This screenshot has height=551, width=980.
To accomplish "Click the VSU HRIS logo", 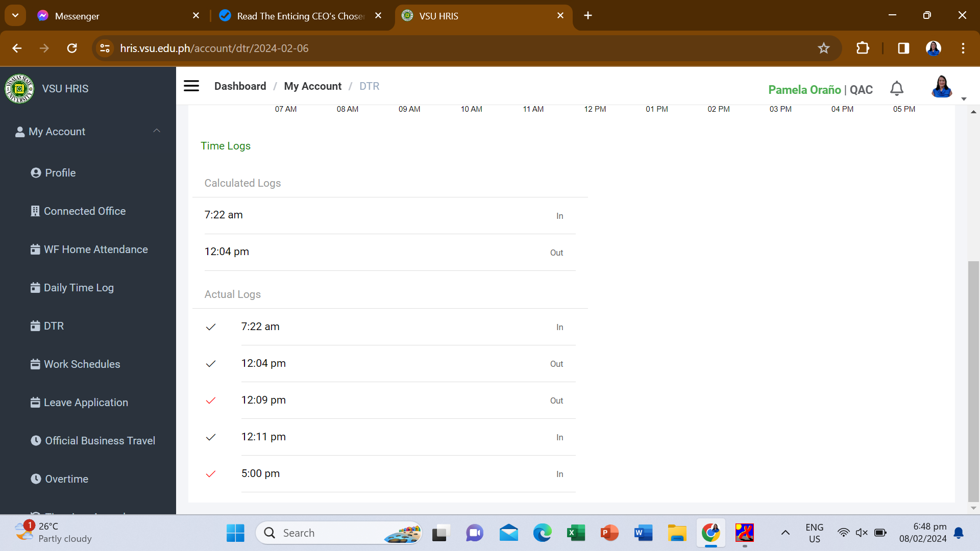I will [x=19, y=89].
